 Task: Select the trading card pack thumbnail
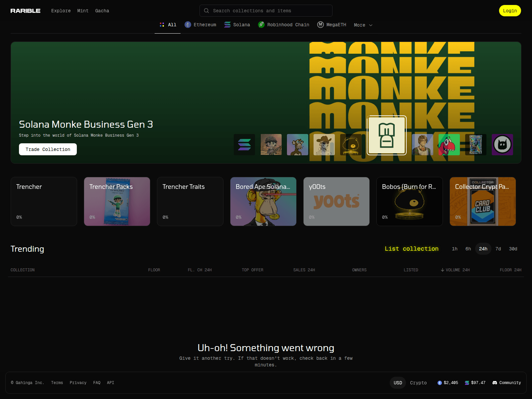[476, 145]
